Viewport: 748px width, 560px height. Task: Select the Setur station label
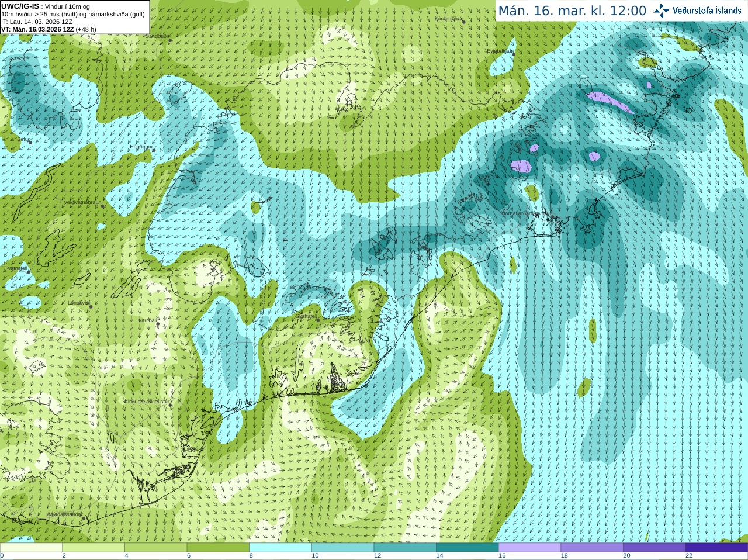23,140
